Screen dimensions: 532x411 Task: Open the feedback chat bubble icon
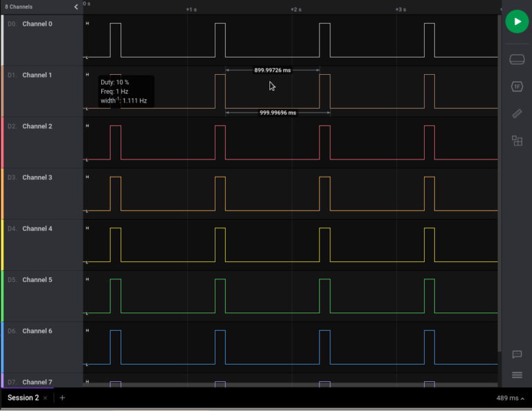[x=517, y=354]
